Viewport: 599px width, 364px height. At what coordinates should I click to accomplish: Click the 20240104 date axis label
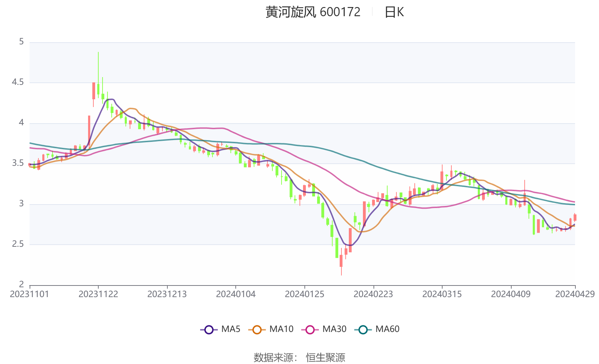236,294
